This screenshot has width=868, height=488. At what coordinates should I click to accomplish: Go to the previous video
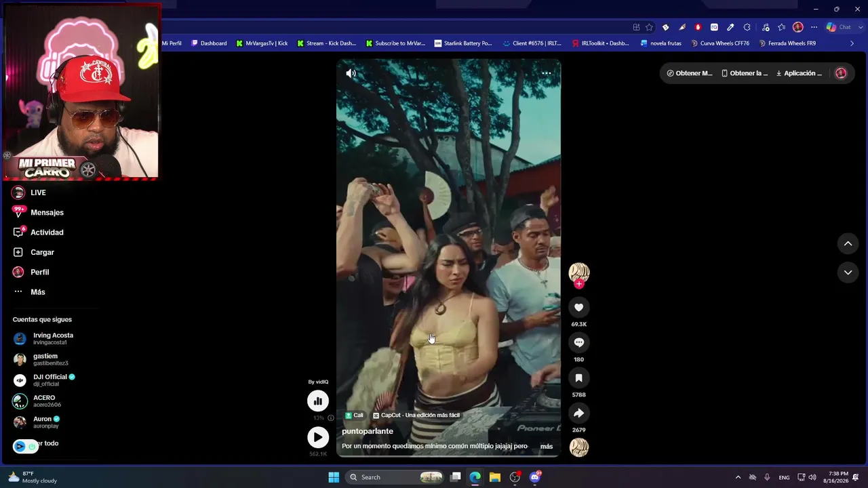848,244
